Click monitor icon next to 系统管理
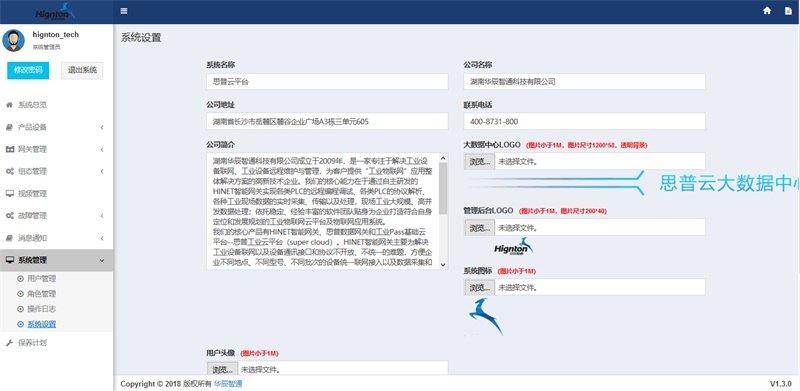 coord(9,260)
